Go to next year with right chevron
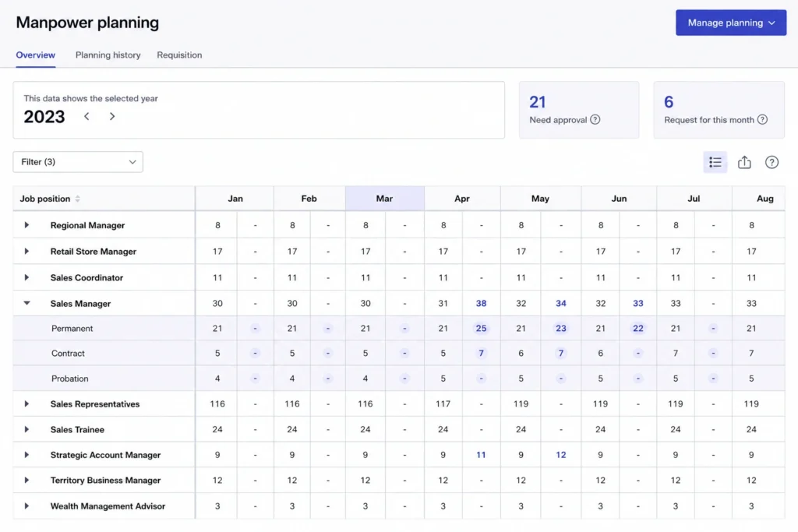798x532 pixels. coord(112,117)
